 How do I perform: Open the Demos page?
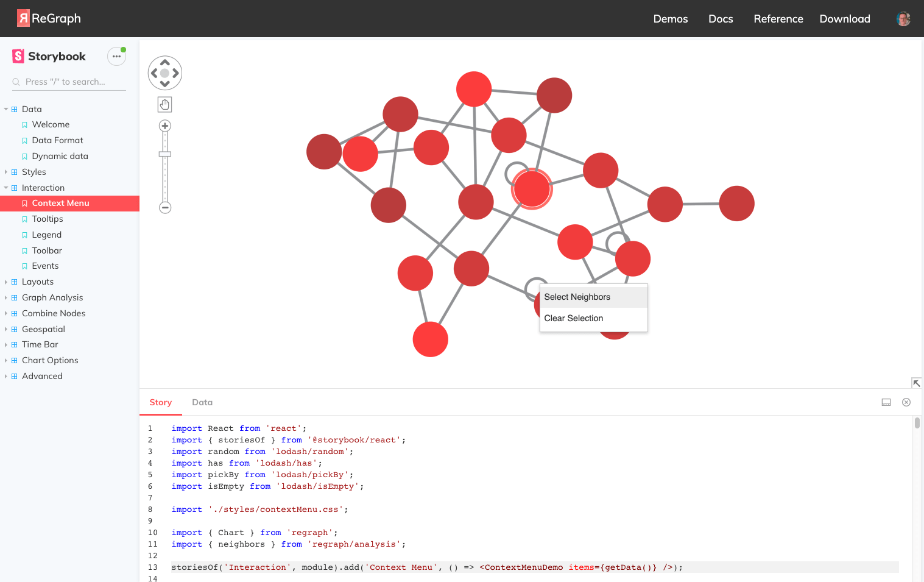coord(671,19)
